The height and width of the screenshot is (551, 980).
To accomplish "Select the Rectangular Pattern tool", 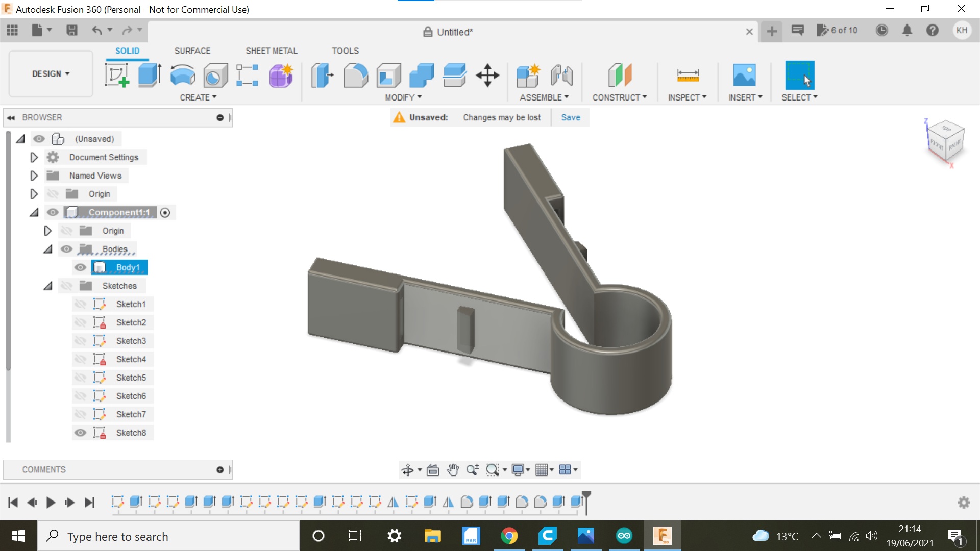I will click(248, 75).
